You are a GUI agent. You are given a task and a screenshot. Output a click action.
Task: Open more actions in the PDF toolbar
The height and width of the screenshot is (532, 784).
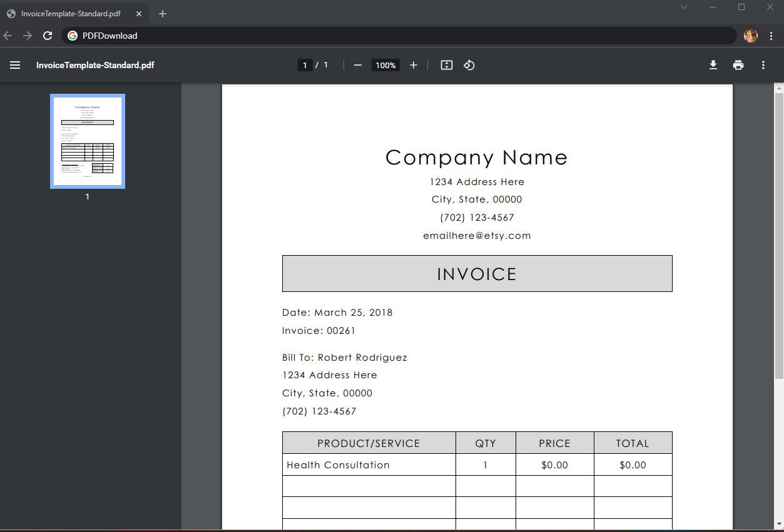click(x=763, y=65)
